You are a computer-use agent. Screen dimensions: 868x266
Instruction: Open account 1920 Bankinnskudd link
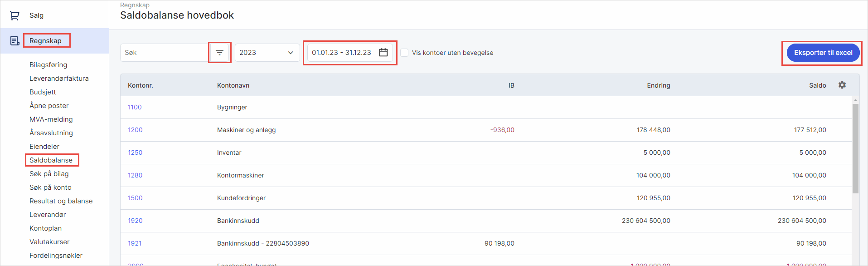[x=135, y=221]
